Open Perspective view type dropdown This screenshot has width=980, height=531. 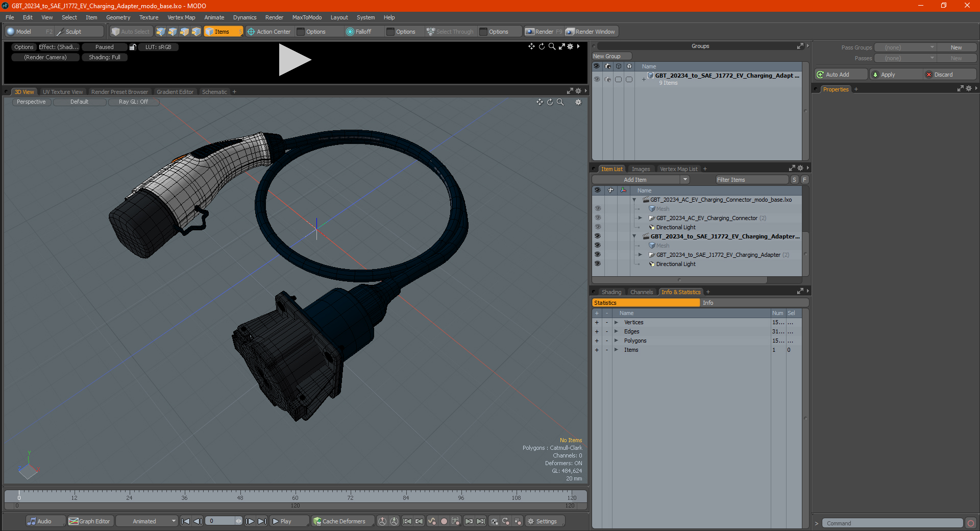coord(31,102)
